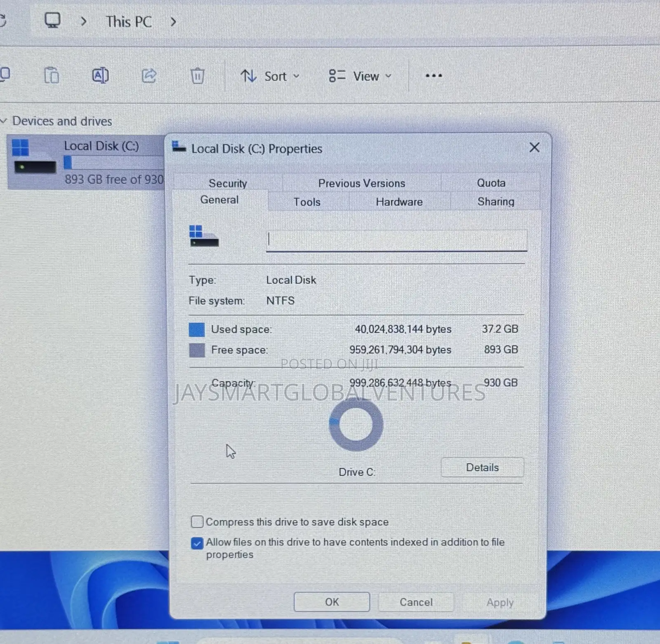This screenshot has height=644, width=660.
Task: Click the Cancel button
Action: 416,602
